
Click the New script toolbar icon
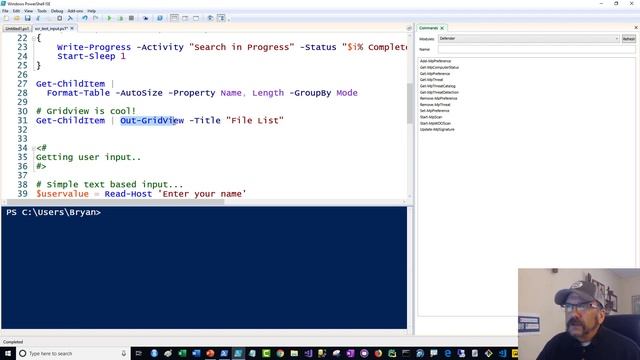pos(6,18)
